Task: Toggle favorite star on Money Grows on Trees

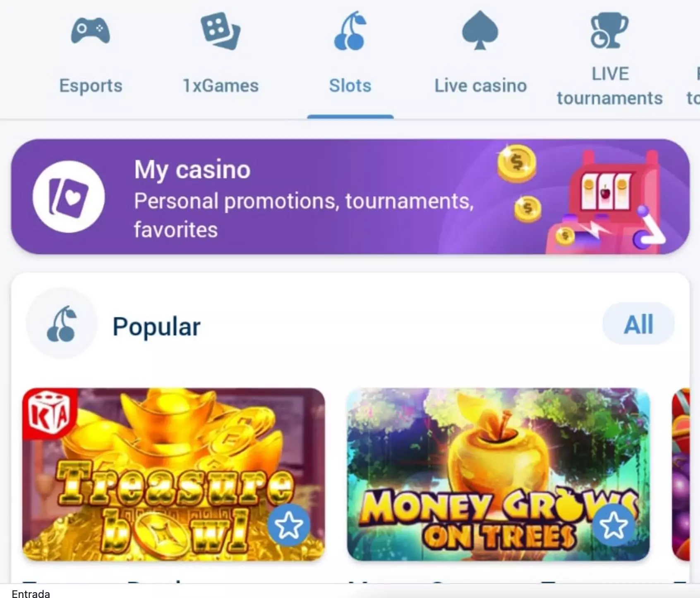Action: point(614,525)
